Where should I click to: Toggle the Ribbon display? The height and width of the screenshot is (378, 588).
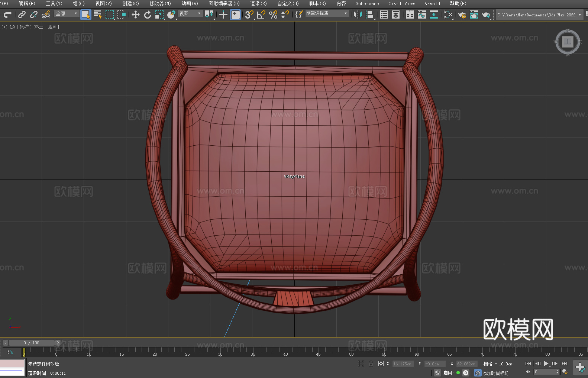pos(410,14)
